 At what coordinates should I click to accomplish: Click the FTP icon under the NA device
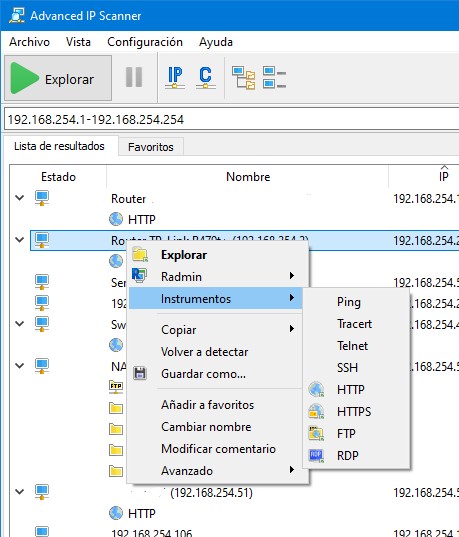pos(116,387)
